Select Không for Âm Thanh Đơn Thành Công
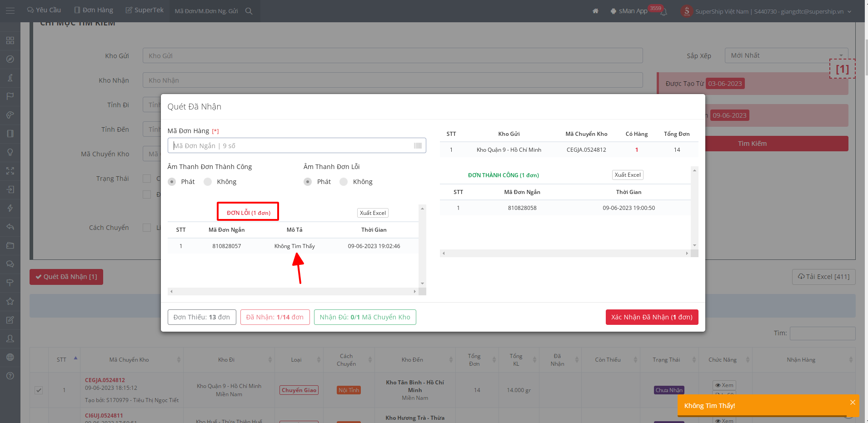The height and width of the screenshot is (423, 868). click(208, 182)
